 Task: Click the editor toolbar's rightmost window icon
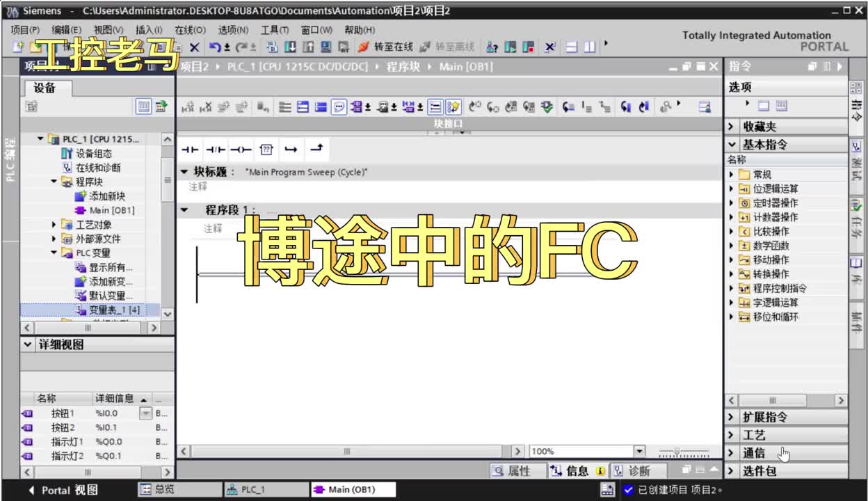(705, 107)
